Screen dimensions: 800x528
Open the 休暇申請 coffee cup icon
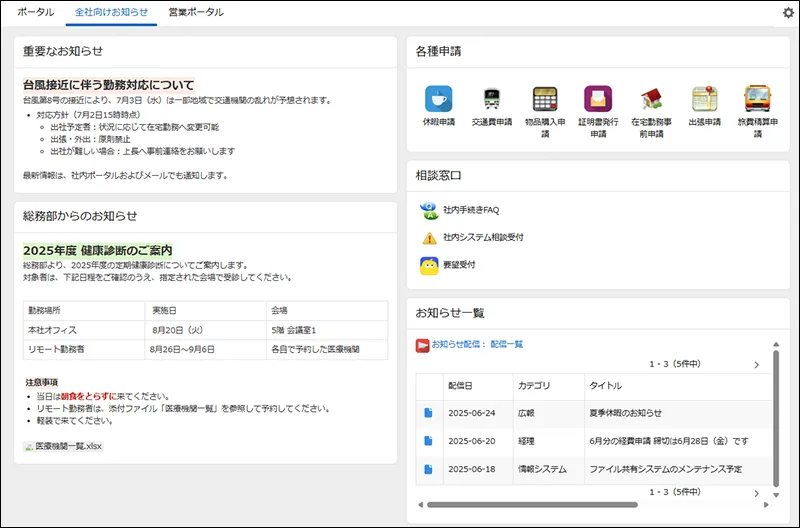tap(438, 98)
